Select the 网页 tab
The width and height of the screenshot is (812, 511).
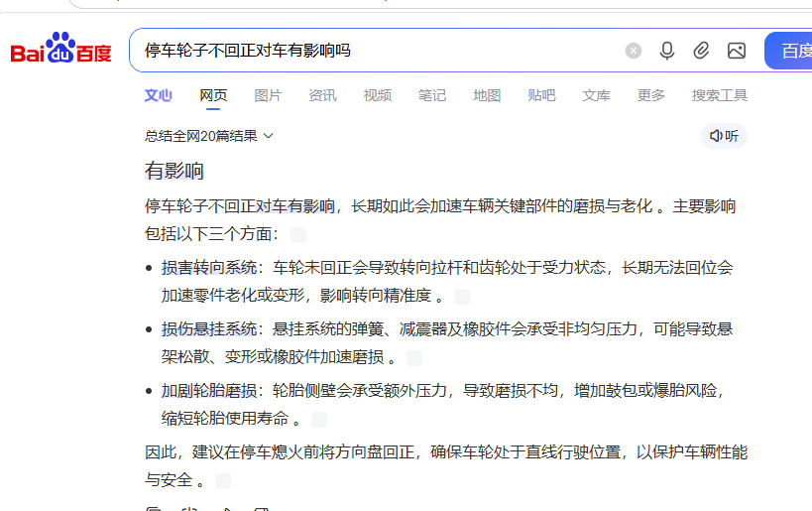tap(213, 95)
